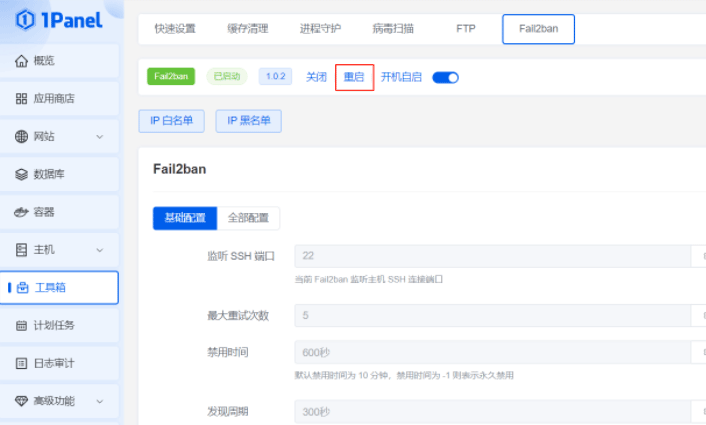
Task: Open 计划任务 in the sidebar
Action: 59,326
